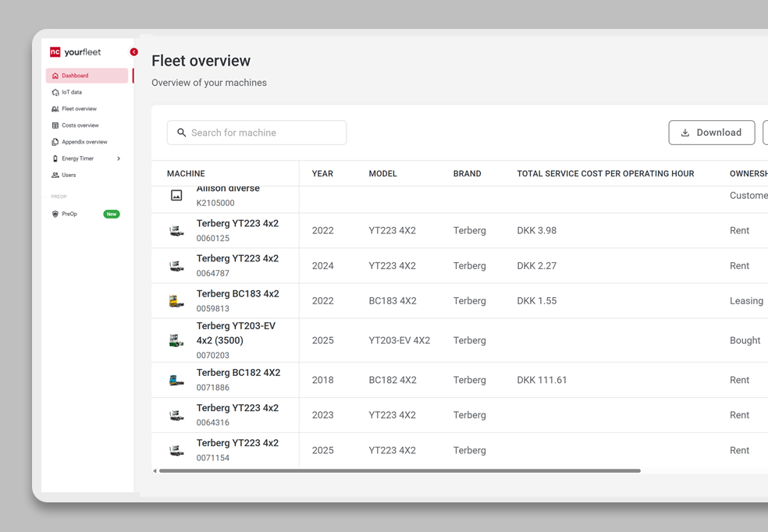Open Users page in sidebar
Viewport: 768px width, 532px height.
[x=69, y=175]
